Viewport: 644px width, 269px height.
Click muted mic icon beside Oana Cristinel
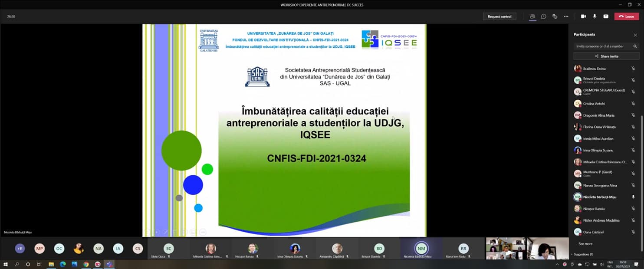click(x=633, y=232)
